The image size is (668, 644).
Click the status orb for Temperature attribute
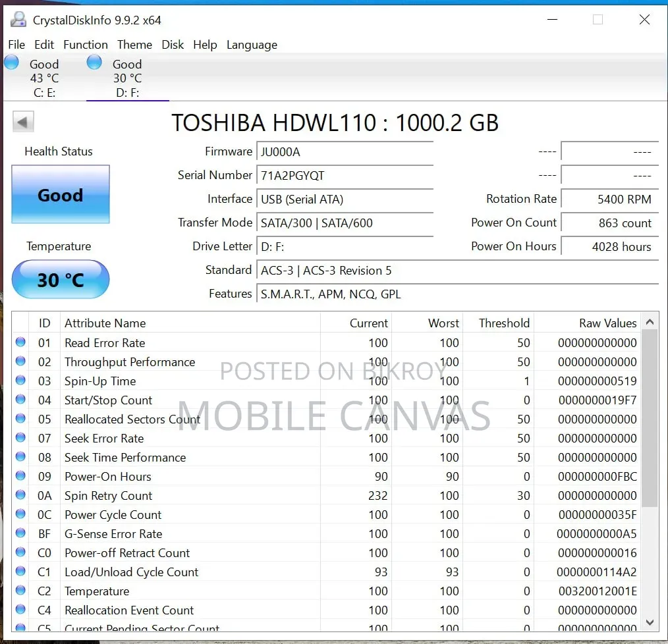(20, 590)
